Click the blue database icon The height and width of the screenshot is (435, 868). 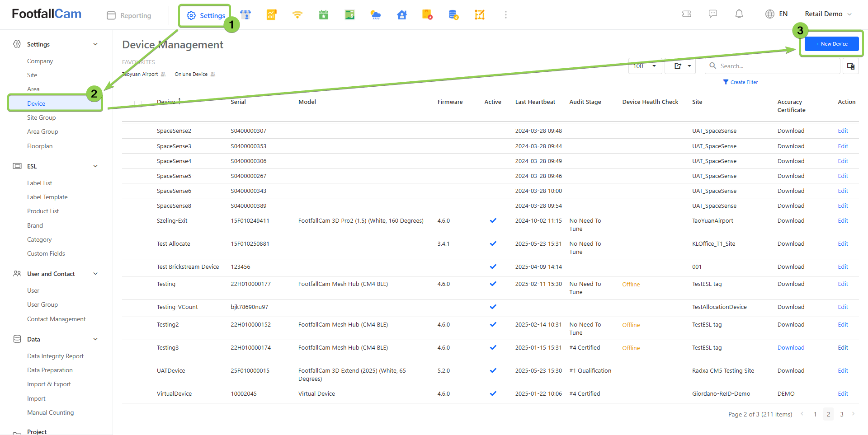pyautogui.click(x=453, y=15)
